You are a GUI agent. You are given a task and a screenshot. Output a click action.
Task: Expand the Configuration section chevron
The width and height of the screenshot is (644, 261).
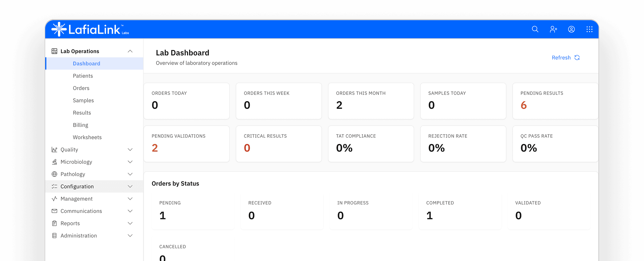pyautogui.click(x=130, y=186)
